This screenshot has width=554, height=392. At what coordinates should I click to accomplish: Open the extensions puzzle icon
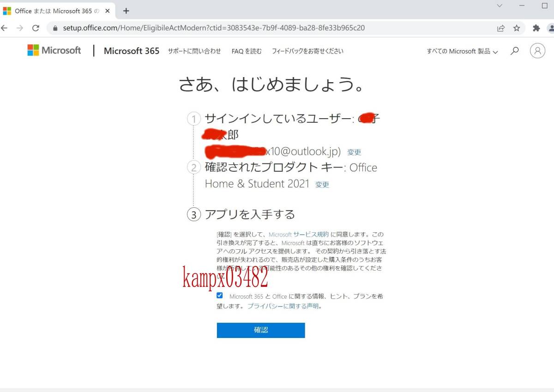pos(536,28)
